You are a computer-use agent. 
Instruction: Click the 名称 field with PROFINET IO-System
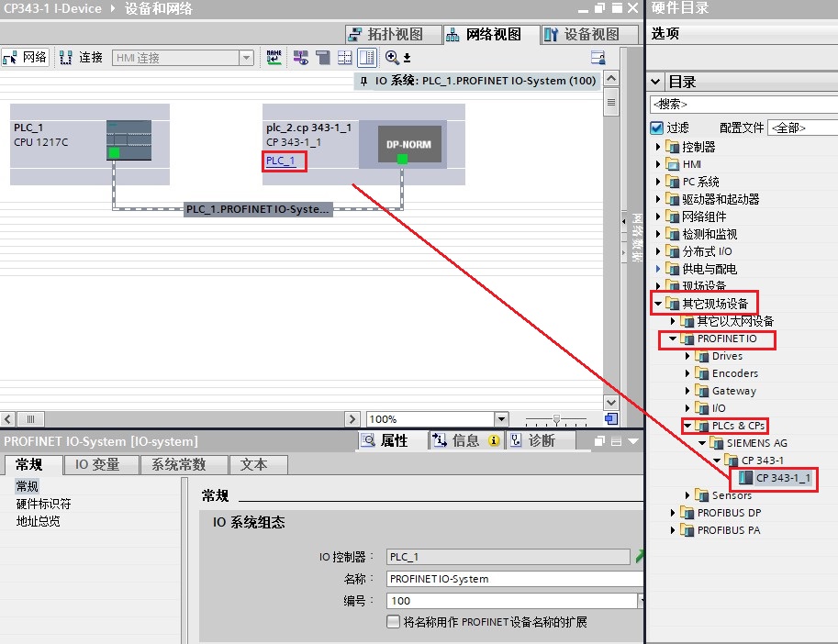coord(514,579)
